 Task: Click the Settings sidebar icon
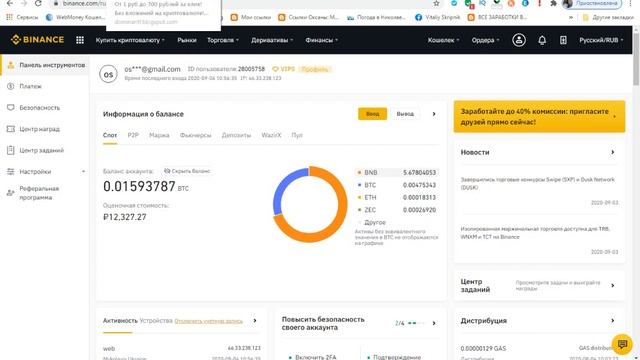(x=11, y=171)
